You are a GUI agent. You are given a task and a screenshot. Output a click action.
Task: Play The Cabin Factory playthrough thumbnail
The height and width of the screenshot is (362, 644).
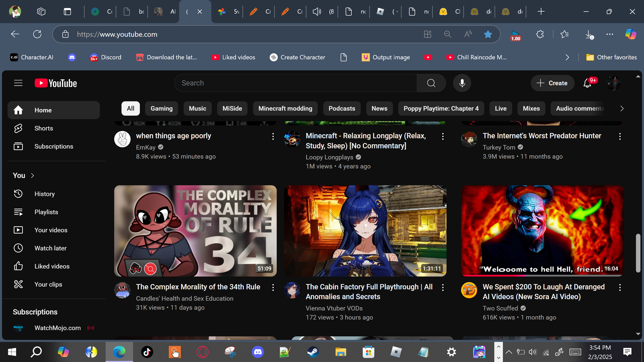pyautogui.click(x=365, y=231)
